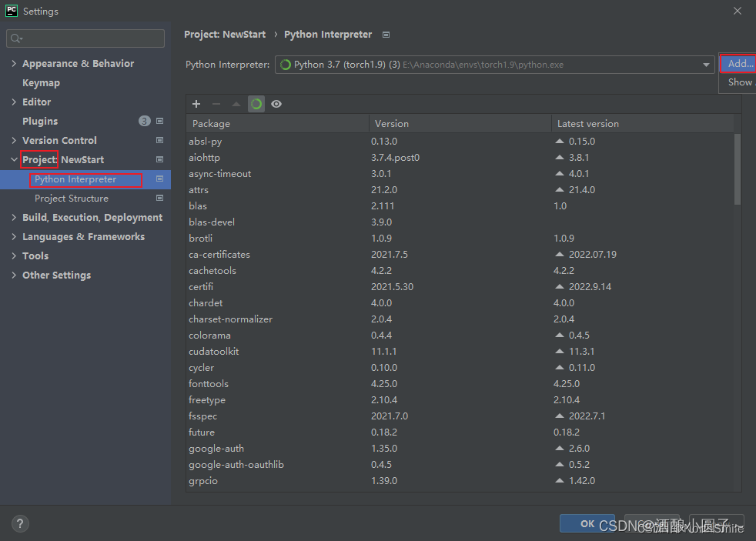756x541 pixels.
Task: Choose Add... from the interpreter menu
Action: point(738,64)
